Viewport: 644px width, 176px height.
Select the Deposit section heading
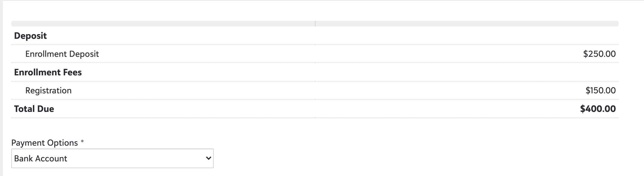click(30, 36)
